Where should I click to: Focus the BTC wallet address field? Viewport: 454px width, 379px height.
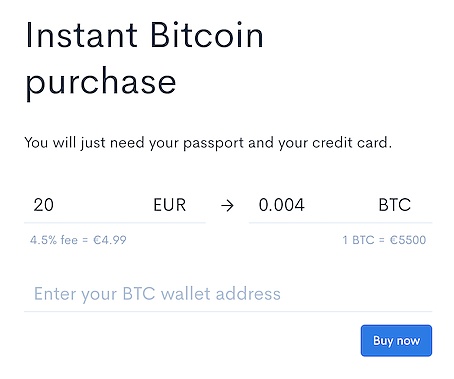click(228, 294)
